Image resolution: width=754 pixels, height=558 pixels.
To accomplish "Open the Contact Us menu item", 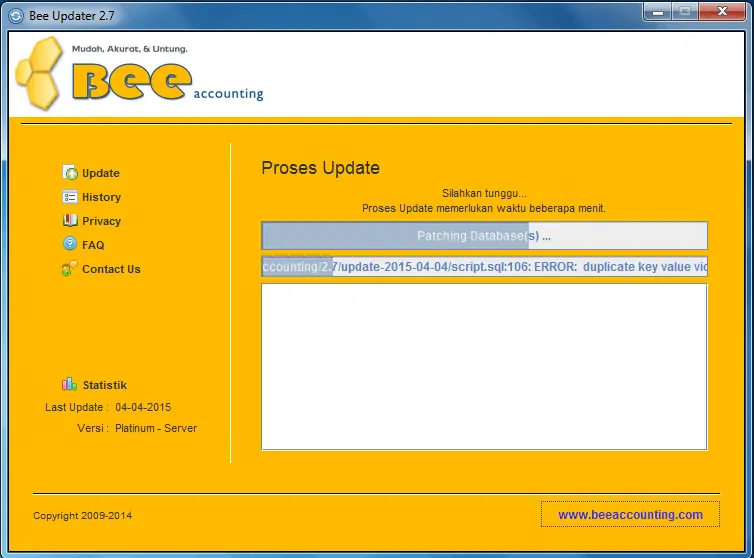I will 111,269.
